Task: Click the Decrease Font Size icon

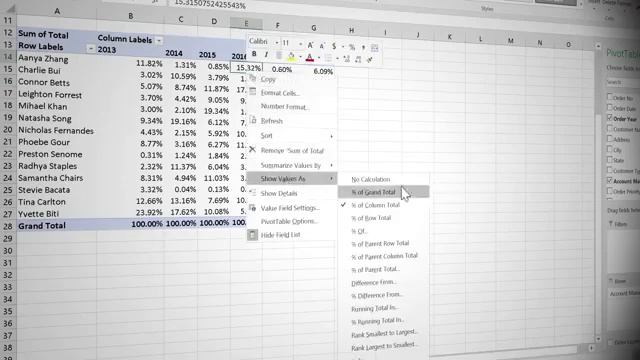Action: 322,46
